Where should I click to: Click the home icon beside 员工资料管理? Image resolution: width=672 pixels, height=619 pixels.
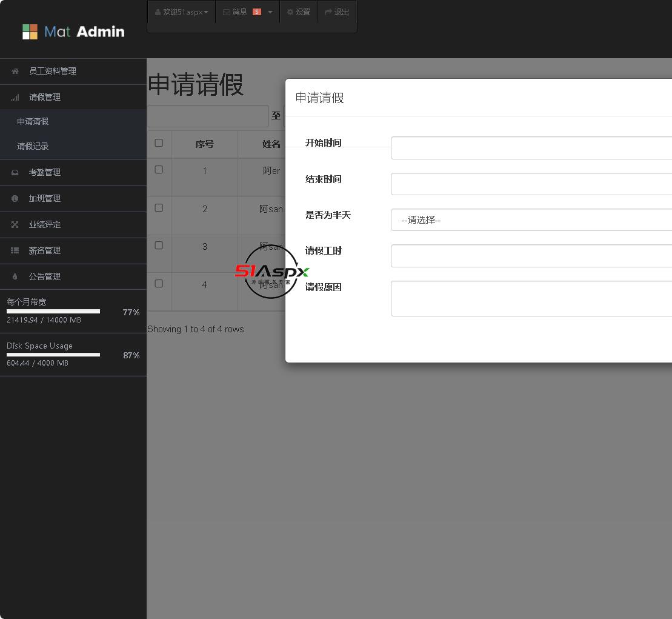click(x=15, y=72)
